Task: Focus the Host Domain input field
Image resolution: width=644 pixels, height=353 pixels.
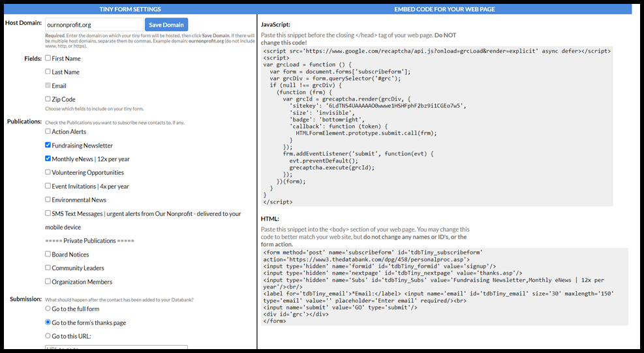Action: point(94,25)
